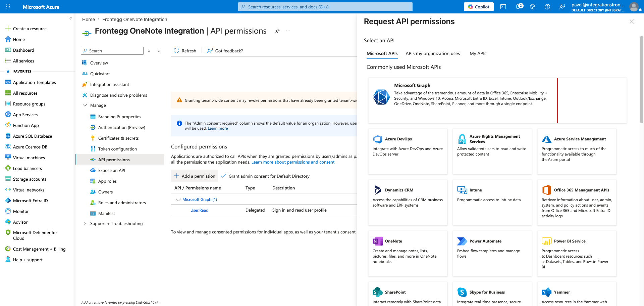
Task: Pin the API permissions page
Action: 277,31
